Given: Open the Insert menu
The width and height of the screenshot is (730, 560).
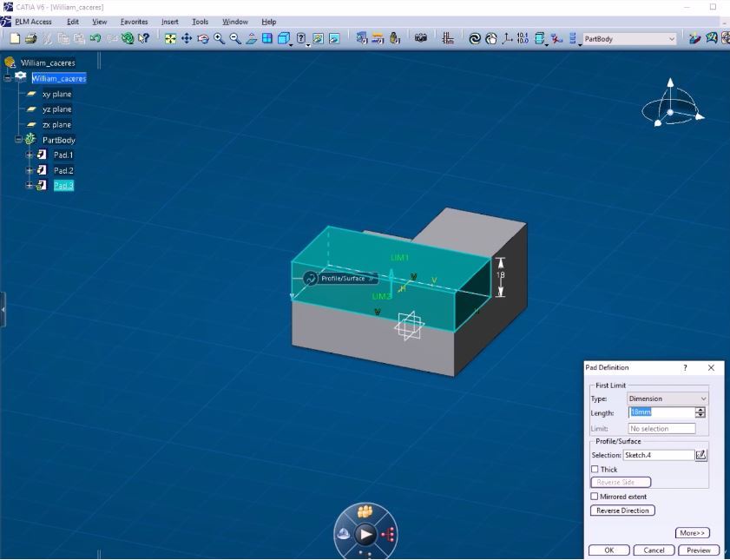Looking at the screenshot, I should point(169,22).
